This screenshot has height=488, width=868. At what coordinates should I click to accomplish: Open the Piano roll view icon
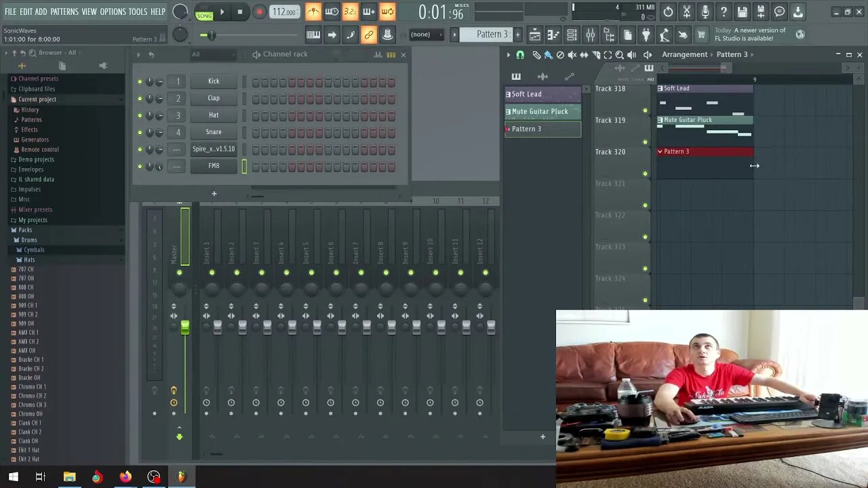click(x=553, y=35)
